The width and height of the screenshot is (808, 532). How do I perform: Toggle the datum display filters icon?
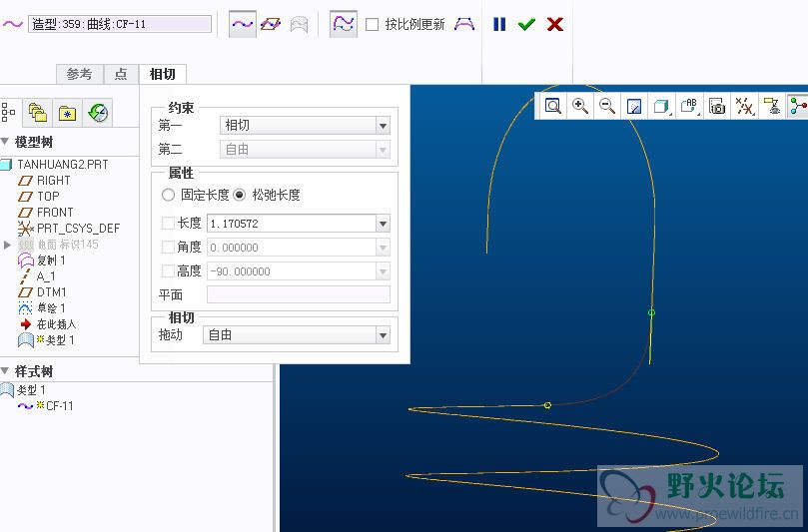(x=745, y=106)
